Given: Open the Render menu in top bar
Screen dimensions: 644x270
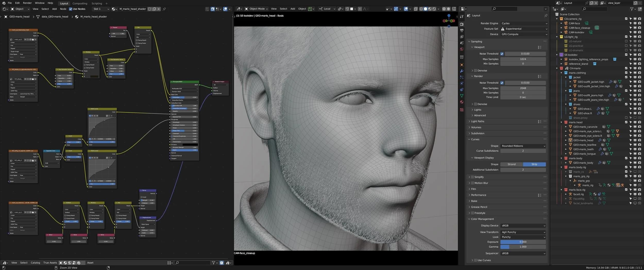Looking at the screenshot, I should pyautogui.click(x=27, y=3).
